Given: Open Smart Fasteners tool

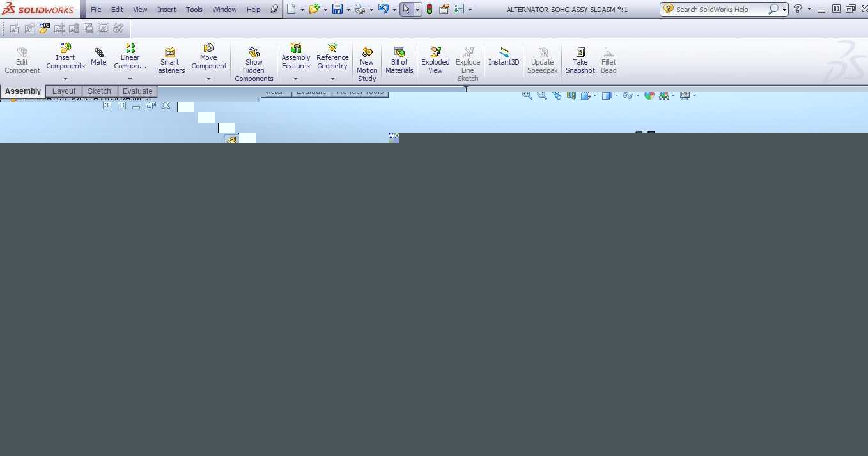Looking at the screenshot, I should coord(169,61).
